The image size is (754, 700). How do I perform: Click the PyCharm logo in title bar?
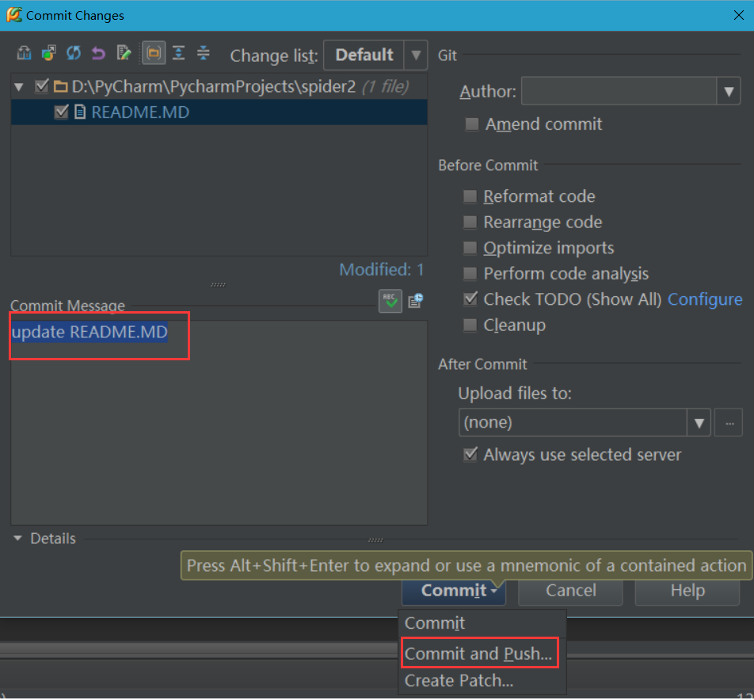[14, 15]
